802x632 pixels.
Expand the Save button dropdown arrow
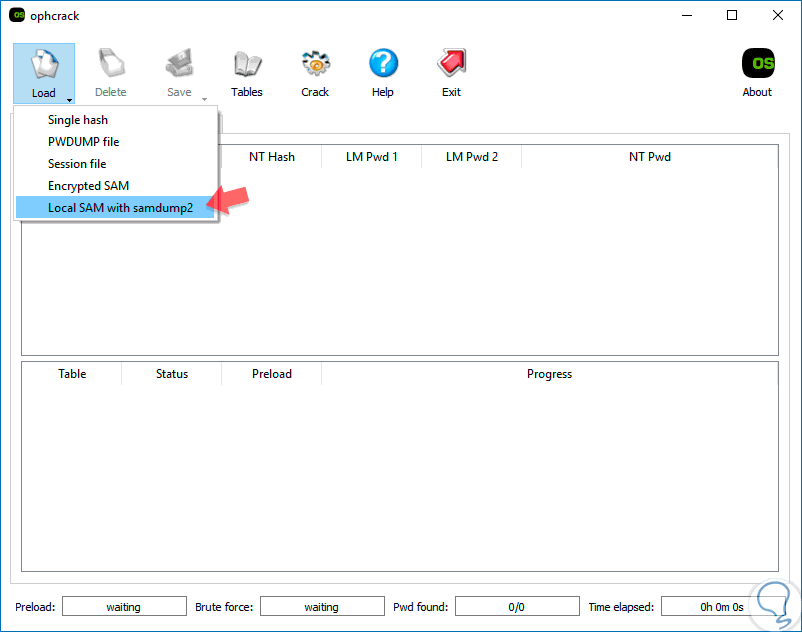(205, 99)
